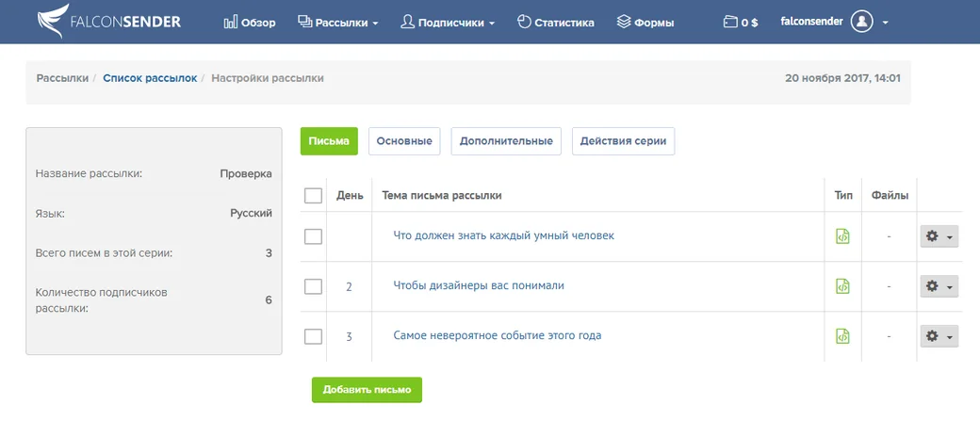980x421 pixels.
Task: Open the Обзор menu item
Action: click(250, 23)
